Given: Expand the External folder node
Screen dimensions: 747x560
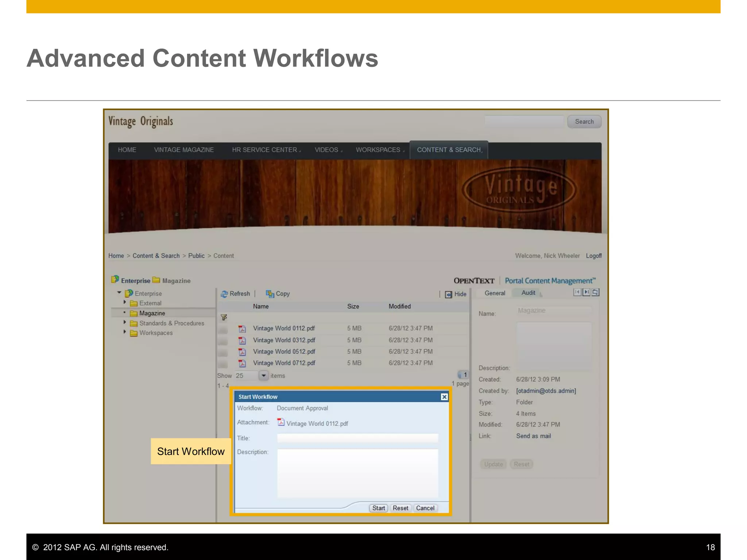Looking at the screenshot, I should (x=125, y=302).
